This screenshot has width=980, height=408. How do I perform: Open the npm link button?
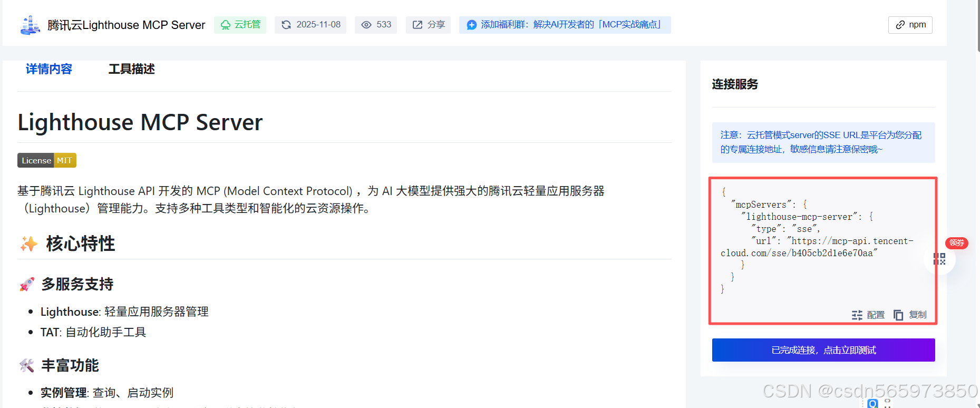(910, 25)
